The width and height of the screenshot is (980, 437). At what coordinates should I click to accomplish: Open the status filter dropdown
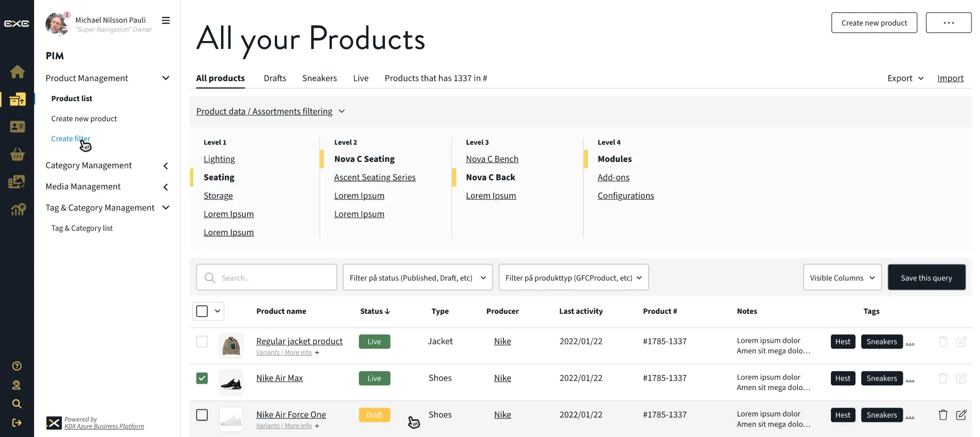click(x=418, y=278)
